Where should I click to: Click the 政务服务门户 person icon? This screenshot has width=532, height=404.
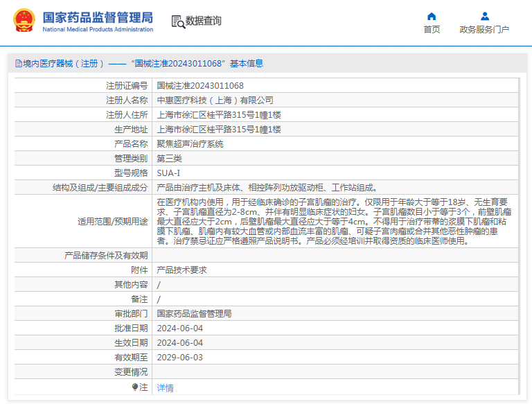click(484, 16)
